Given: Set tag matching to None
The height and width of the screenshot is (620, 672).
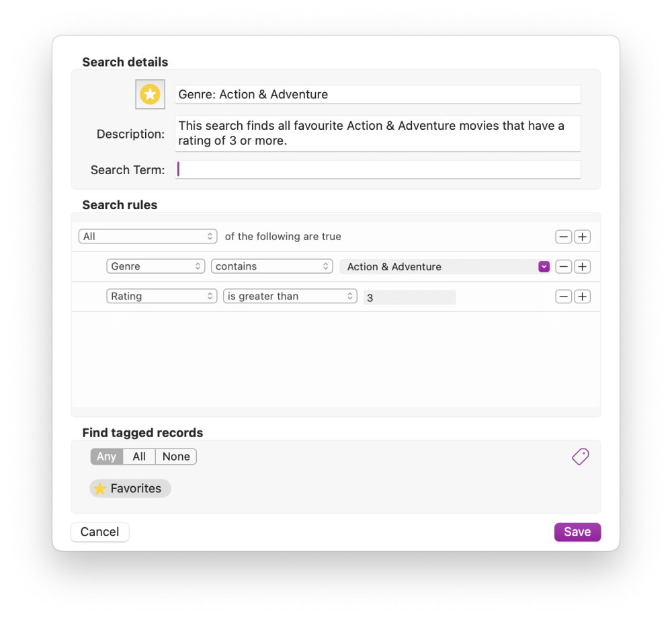Looking at the screenshot, I should click(x=176, y=457).
